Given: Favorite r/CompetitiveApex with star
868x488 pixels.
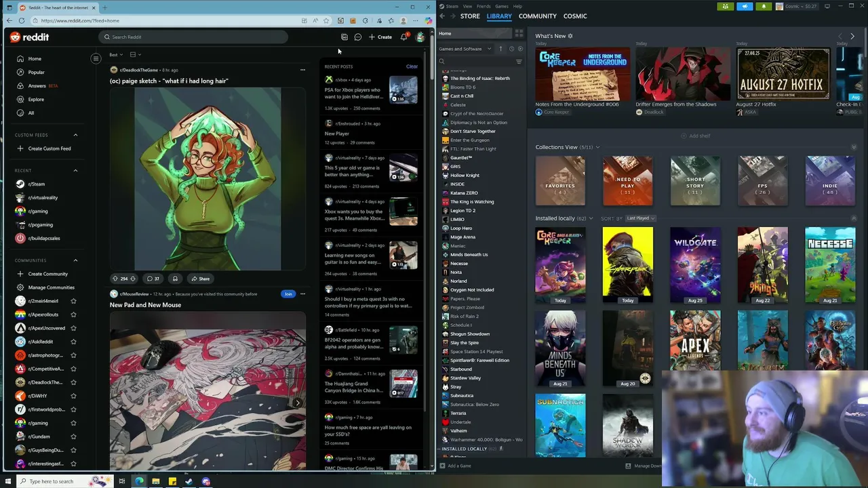Looking at the screenshot, I should click(x=73, y=369).
